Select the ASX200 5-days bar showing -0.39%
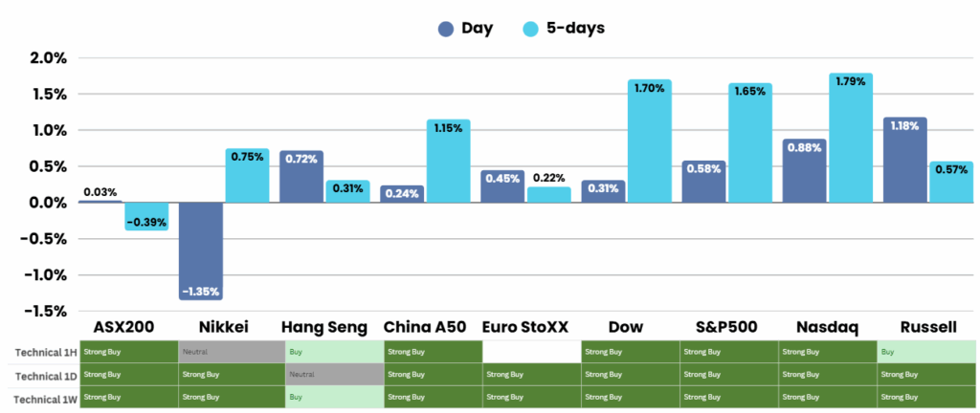 (146, 216)
